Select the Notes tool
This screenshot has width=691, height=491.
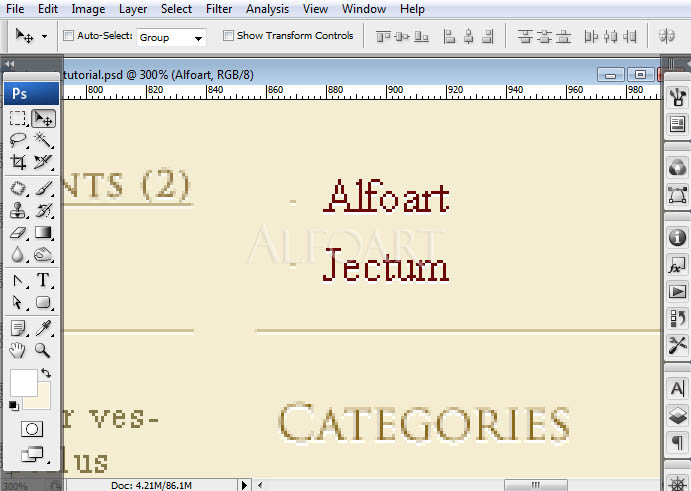(x=18, y=328)
